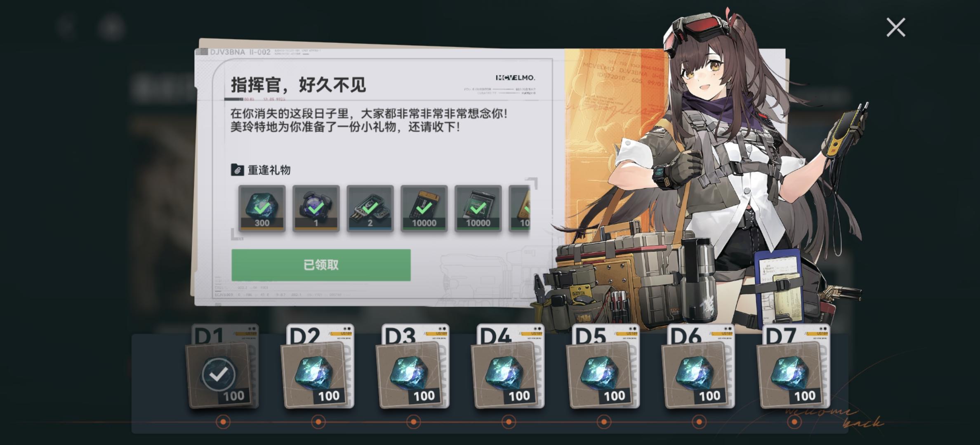The image size is (980, 445).
Task: Select the purple core gift item
Action: point(316,208)
